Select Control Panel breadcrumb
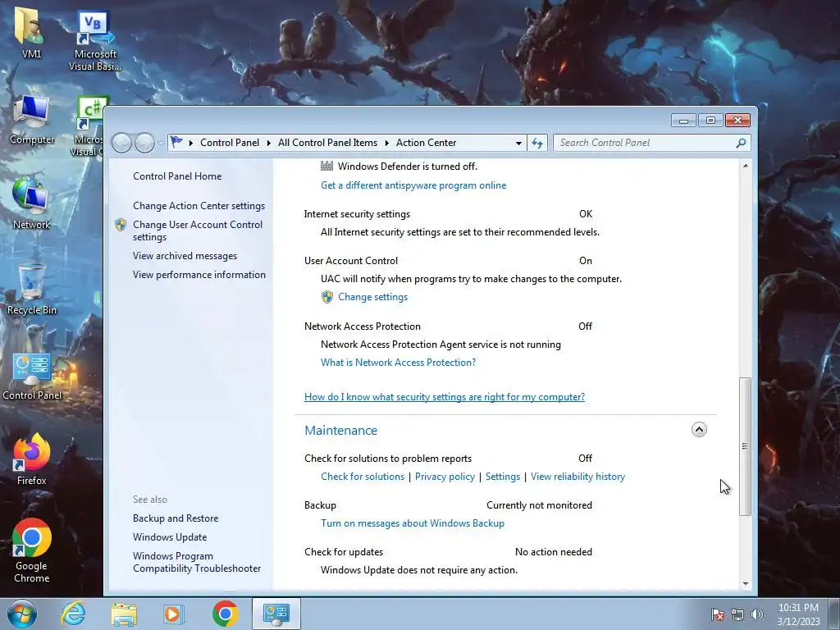Image resolution: width=840 pixels, height=630 pixels. (x=230, y=143)
